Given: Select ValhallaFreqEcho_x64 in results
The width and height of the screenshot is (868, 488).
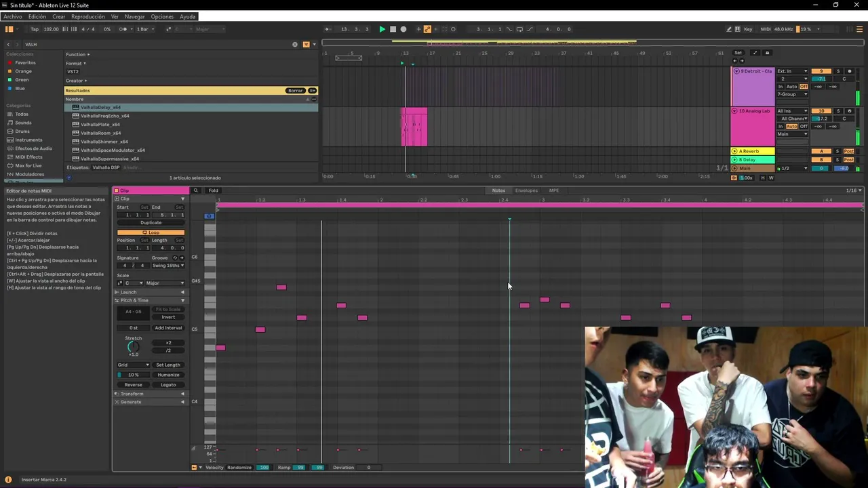Looking at the screenshot, I should [104, 116].
